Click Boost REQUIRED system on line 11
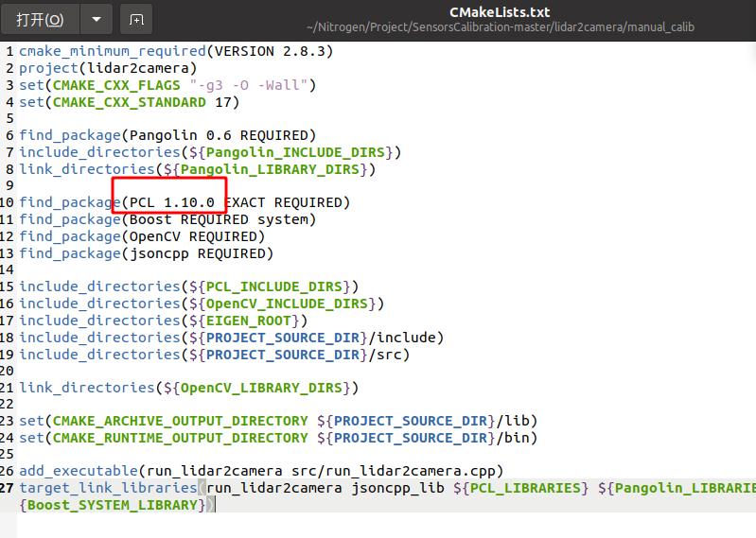The width and height of the screenshot is (756, 538). pyautogui.click(x=219, y=219)
